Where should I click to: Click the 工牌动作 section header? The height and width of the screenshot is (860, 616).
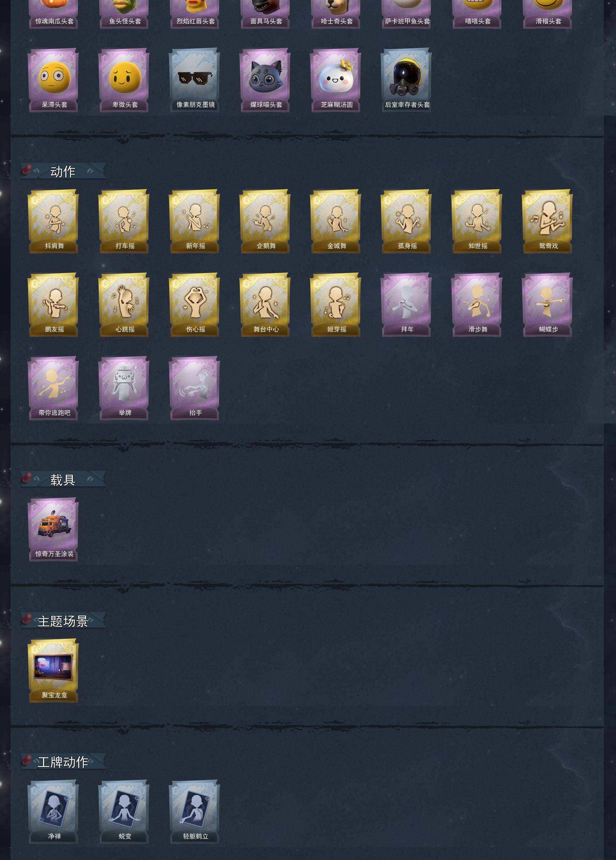63,762
